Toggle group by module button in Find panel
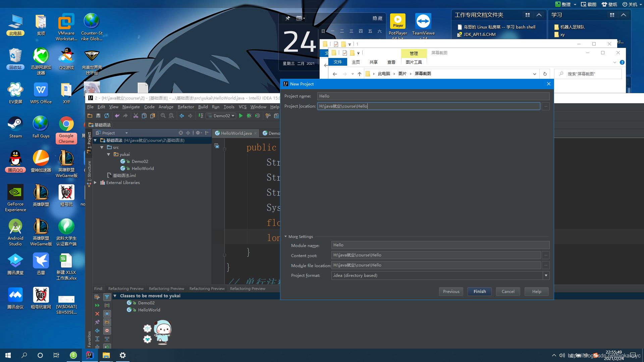 107,314
